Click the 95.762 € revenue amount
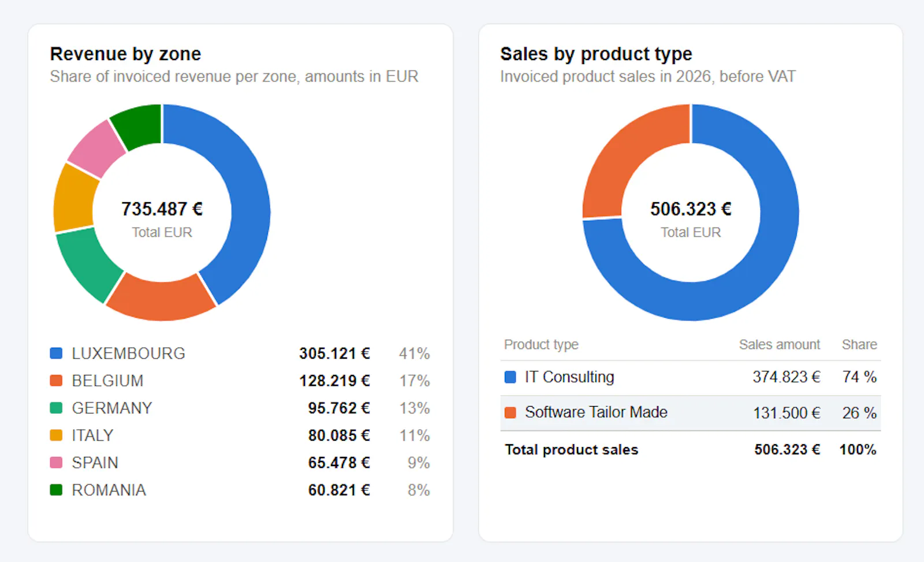This screenshot has width=924, height=562. click(x=339, y=408)
